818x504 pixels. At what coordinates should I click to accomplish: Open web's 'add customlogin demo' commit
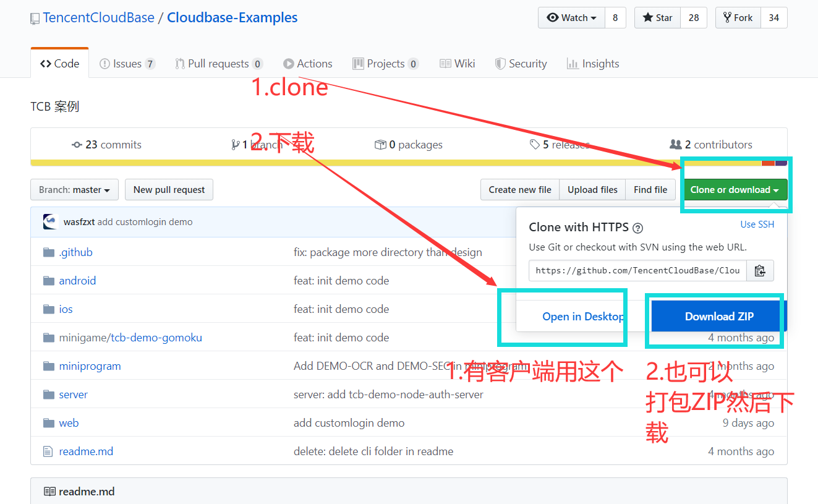[x=349, y=422]
